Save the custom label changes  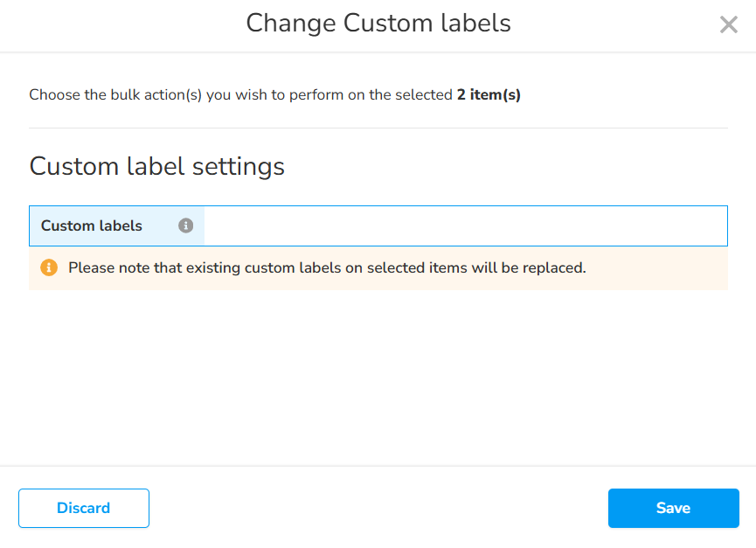tap(673, 508)
